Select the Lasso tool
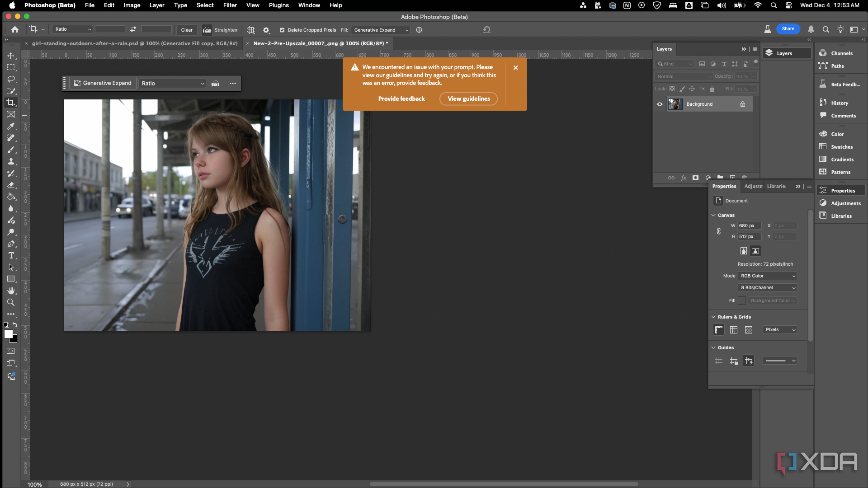 pyautogui.click(x=11, y=79)
